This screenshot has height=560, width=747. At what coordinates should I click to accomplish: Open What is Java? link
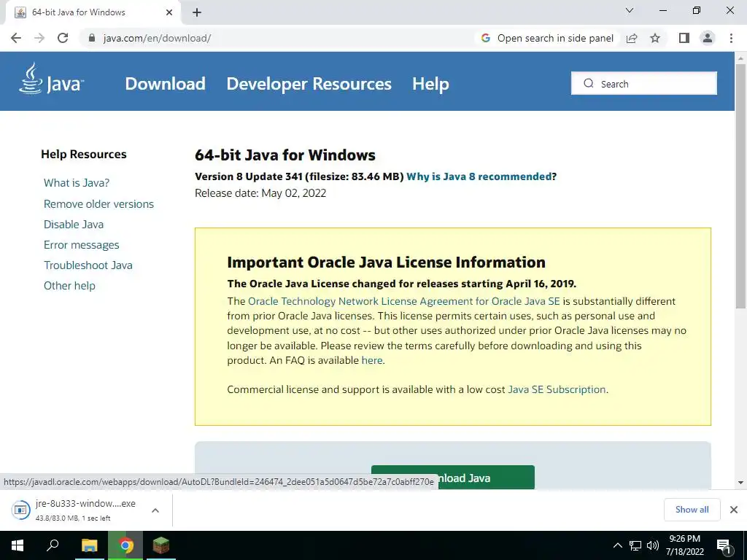[x=77, y=183]
